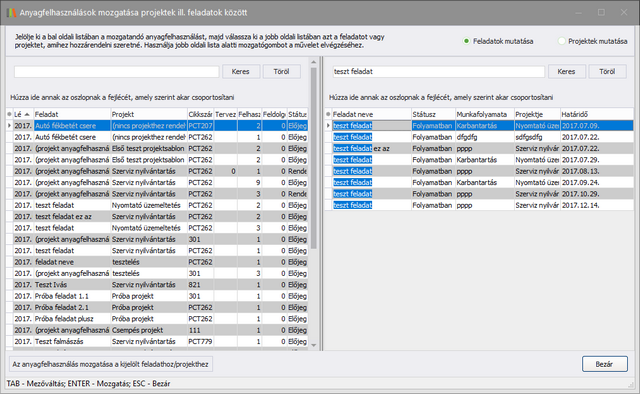The width and height of the screenshot is (640, 394).
Task: Click the left search input field
Action: point(117,71)
